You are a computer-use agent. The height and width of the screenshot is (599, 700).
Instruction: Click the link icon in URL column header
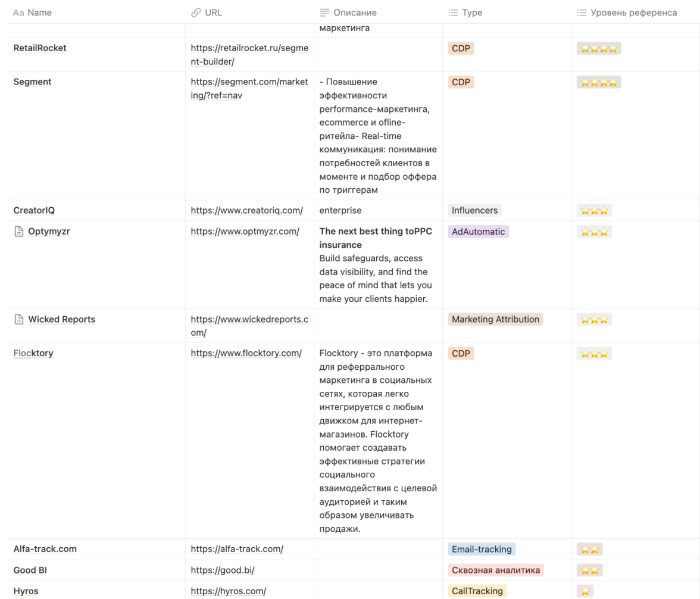pos(196,13)
